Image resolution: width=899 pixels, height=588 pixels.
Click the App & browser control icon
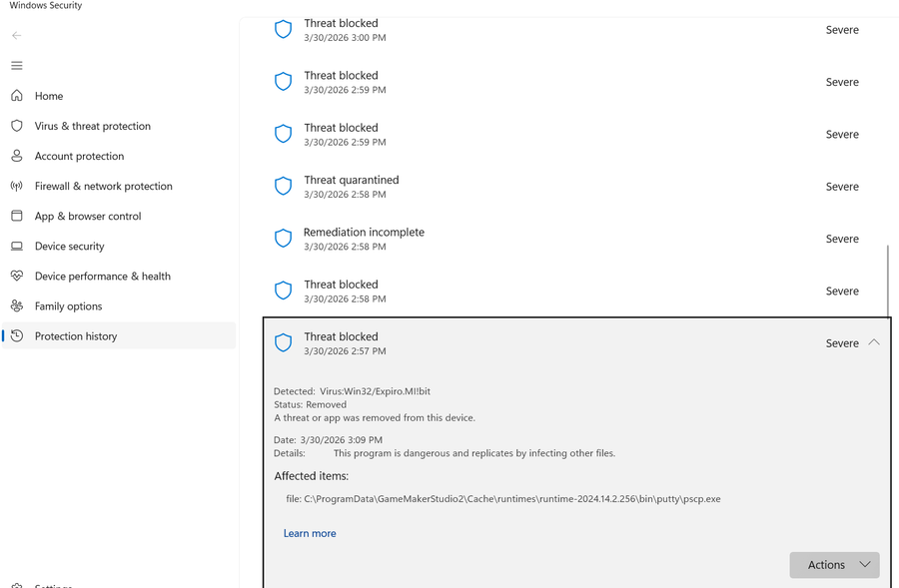16,216
